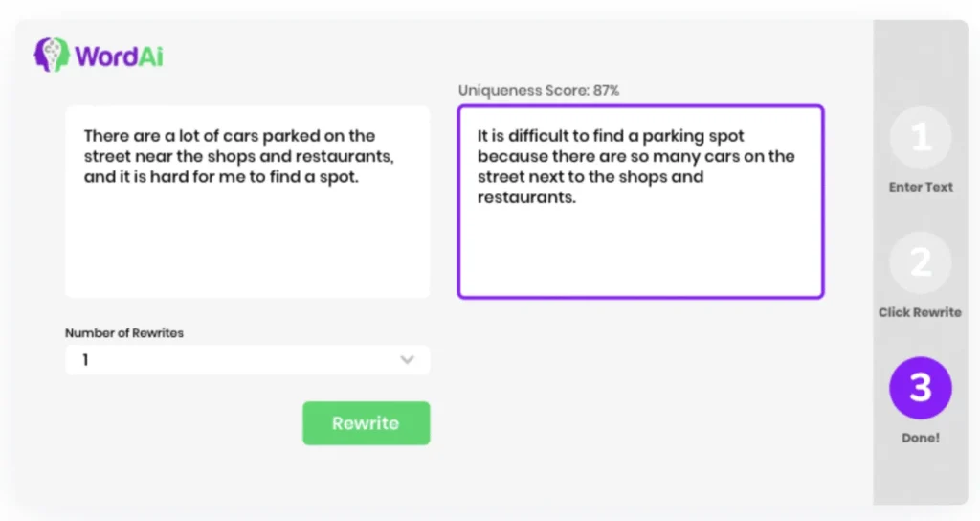Click the dropdown chevron arrow
The image size is (980, 521).
pos(407,360)
